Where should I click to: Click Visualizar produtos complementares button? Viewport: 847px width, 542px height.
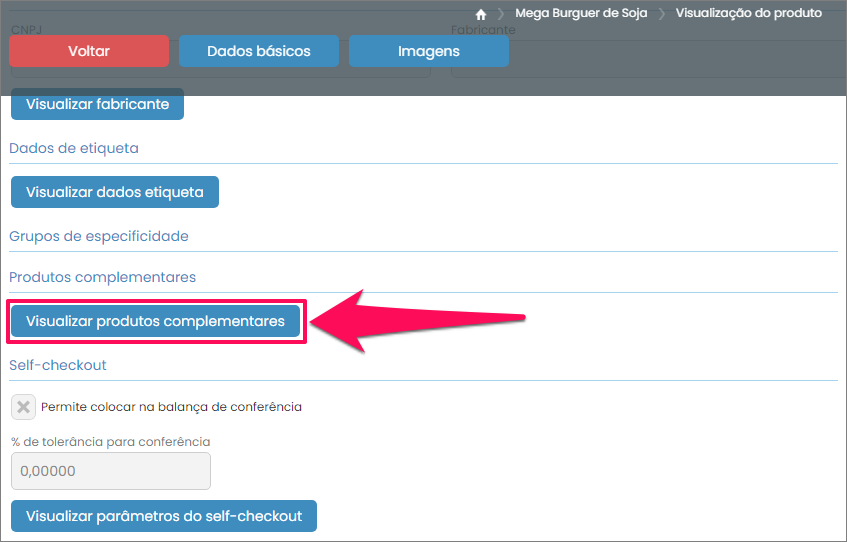pos(155,321)
